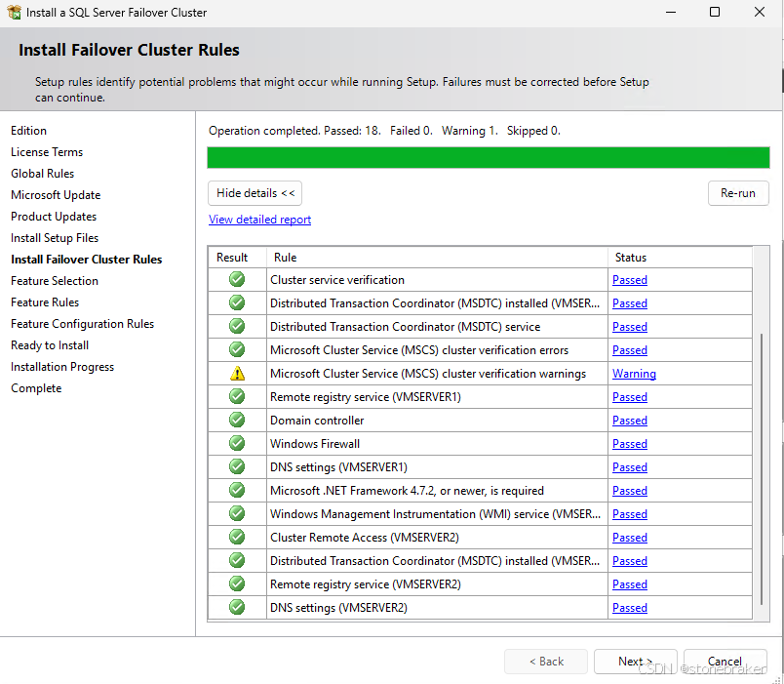
Task: Click the check icon for Remote registry service (VMSERVER1)
Action: [x=237, y=396]
